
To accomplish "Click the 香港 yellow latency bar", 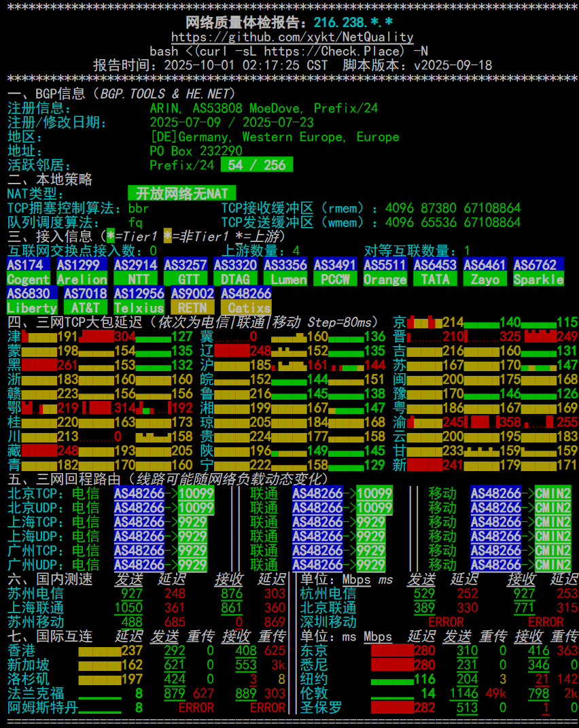I will coord(99,651).
